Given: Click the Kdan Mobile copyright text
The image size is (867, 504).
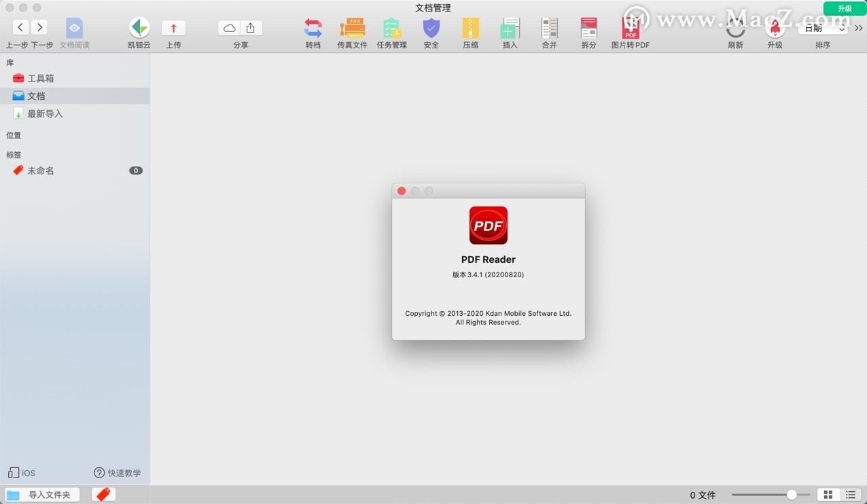Looking at the screenshot, I should pos(489,318).
